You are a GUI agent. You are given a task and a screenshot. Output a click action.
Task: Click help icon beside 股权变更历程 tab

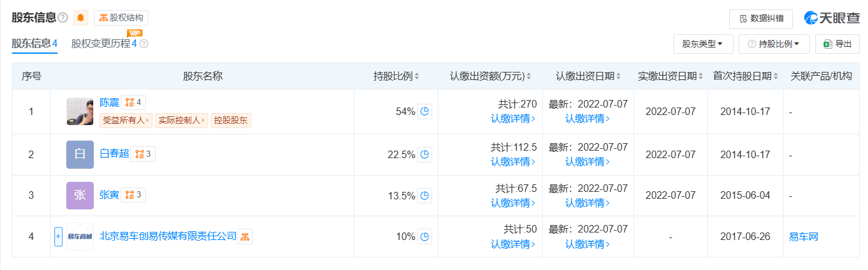click(x=144, y=44)
